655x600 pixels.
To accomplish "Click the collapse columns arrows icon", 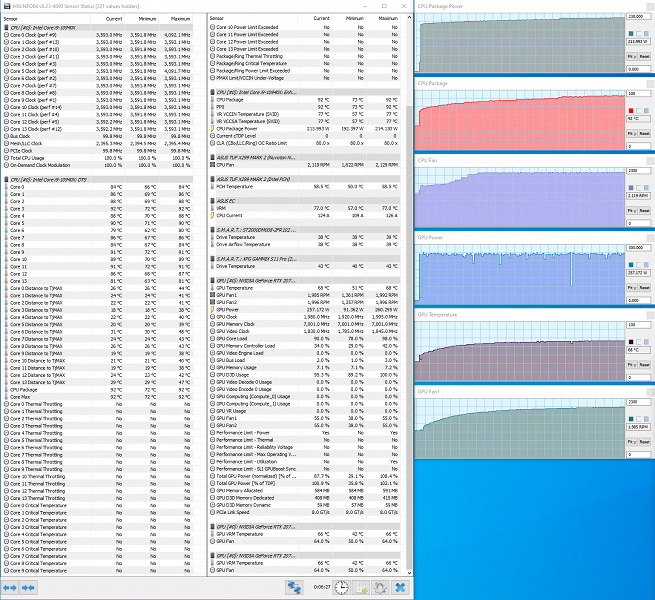I will (x=28, y=588).
